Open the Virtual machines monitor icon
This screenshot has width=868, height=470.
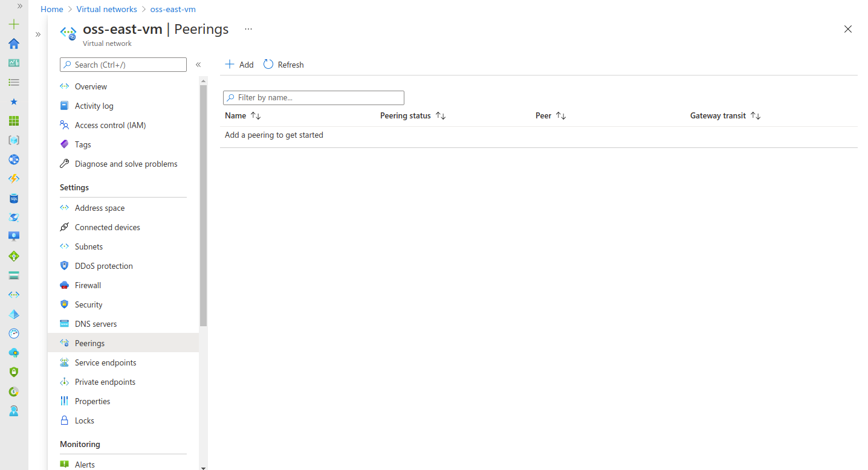[x=14, y=237]
